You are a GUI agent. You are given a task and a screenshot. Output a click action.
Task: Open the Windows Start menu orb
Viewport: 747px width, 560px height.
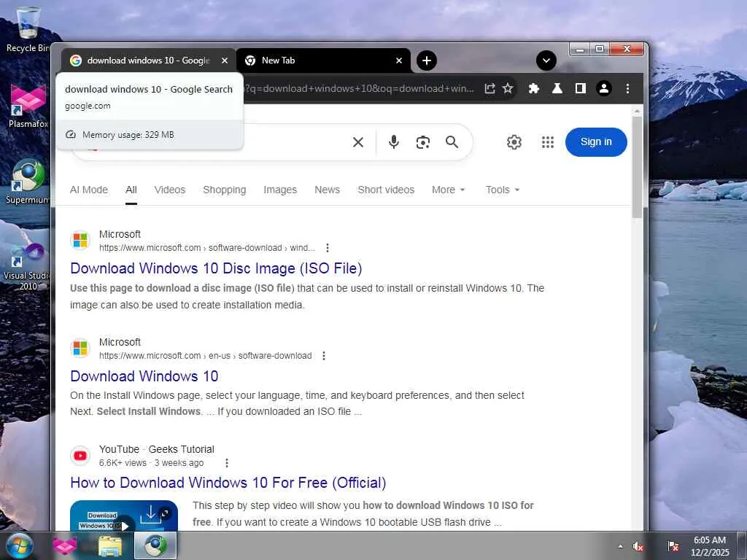tap(19, 545)
